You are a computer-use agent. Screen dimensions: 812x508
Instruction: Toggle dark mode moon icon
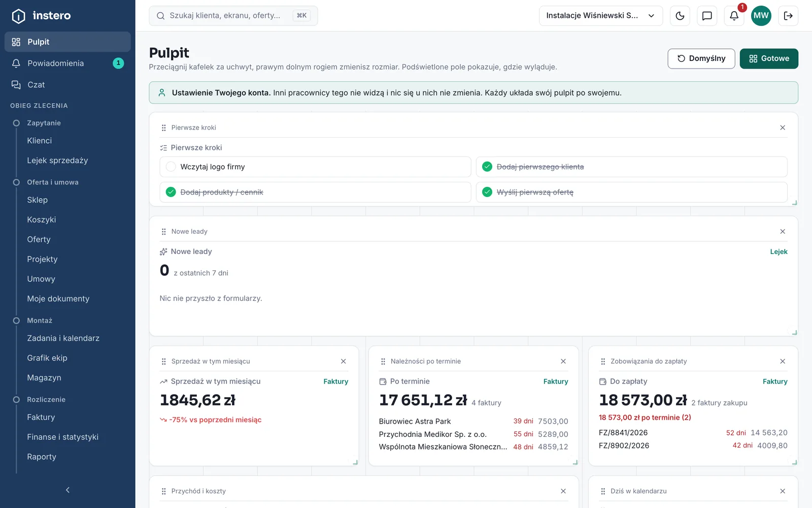pos(680,16)
